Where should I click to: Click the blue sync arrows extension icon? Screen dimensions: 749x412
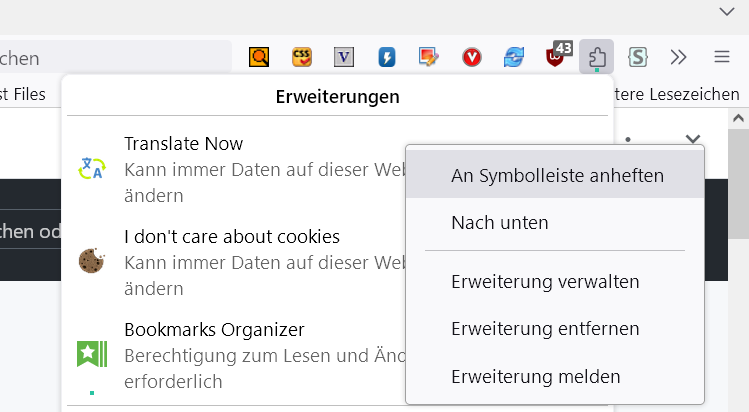(x=514, y=57)
